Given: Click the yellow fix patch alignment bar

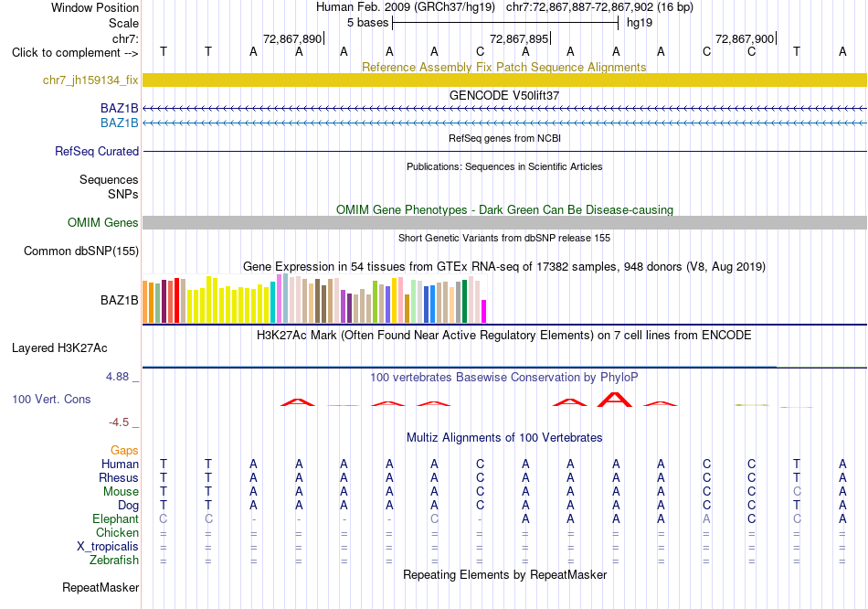Looking at the screenshot, I should tap(504, 80).
